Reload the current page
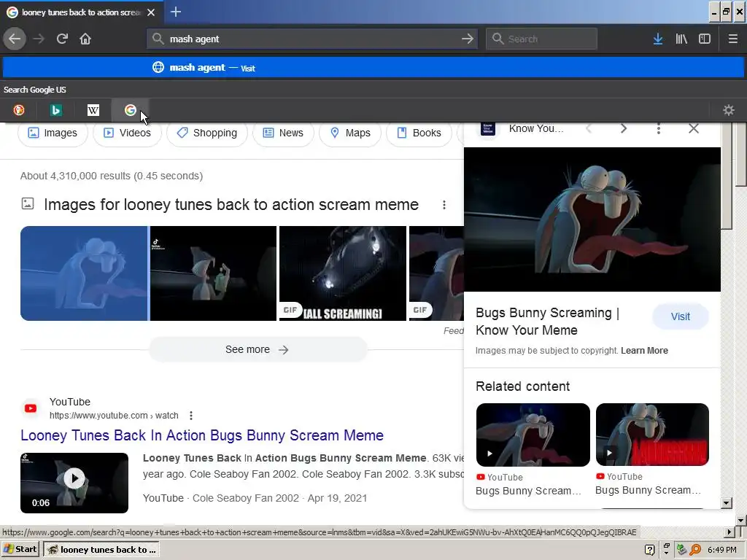Viewport: 747px width, 560px height. click(x=63, y=39)
